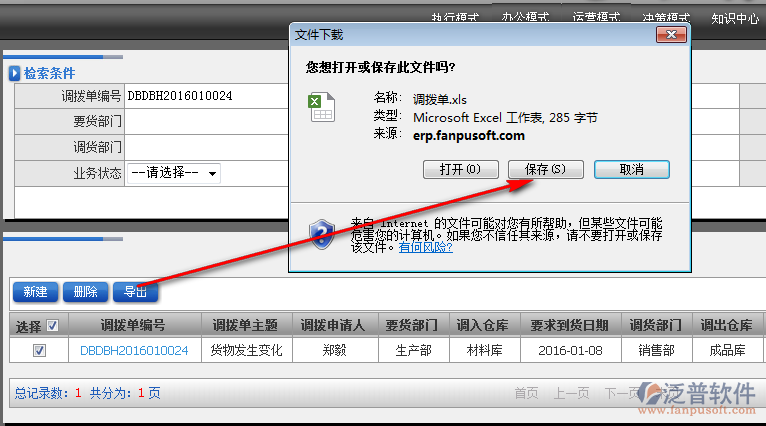Image resolution: width=766 pixels, height=426 pixels.
Task: Click the 货物发生变化 cell
Action: [x=247, y=350]
